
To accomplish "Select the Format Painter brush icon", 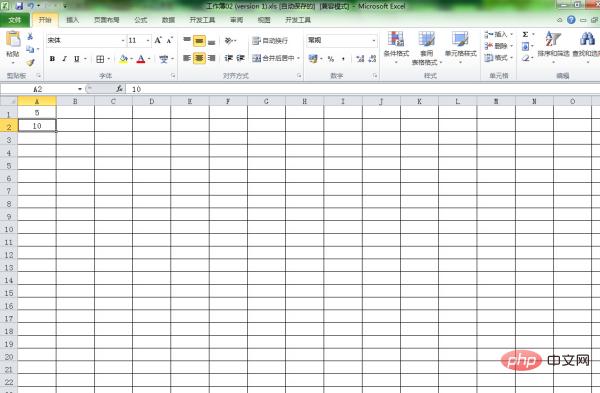I will pos(30,62).
